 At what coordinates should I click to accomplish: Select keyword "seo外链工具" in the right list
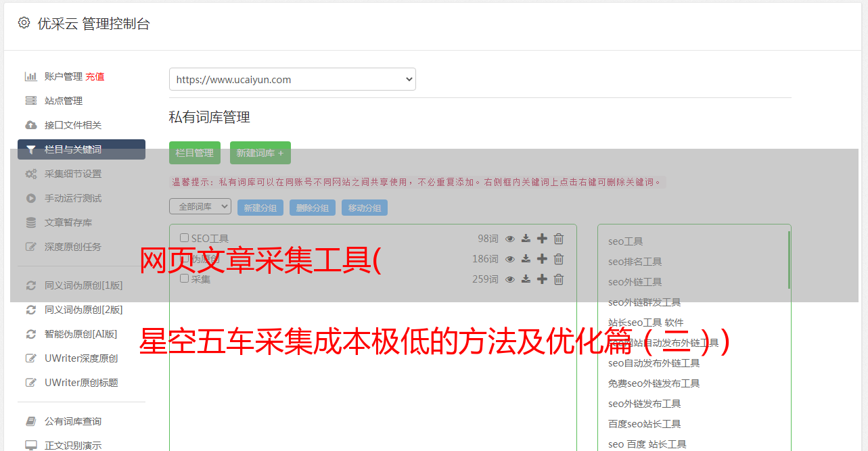pos(635,282)
